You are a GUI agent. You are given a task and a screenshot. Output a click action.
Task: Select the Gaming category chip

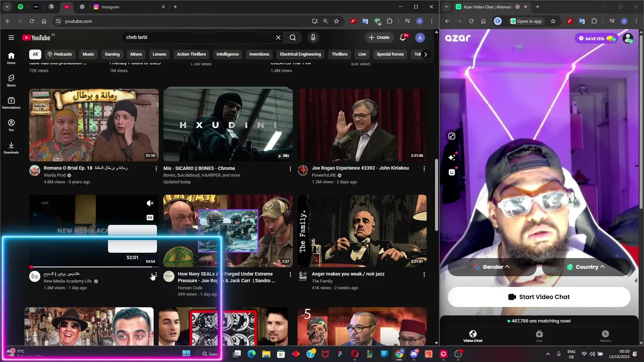[x=112, y=54]
